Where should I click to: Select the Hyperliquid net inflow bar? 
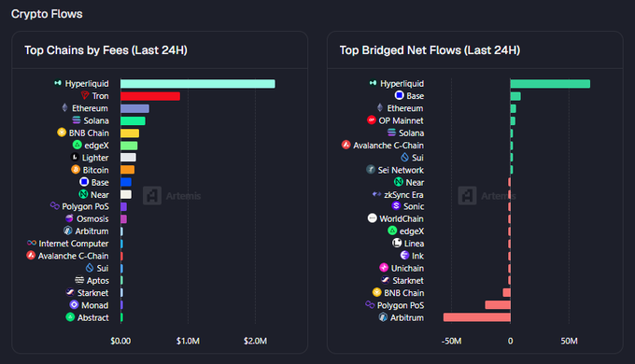click(x=550, y=84)
